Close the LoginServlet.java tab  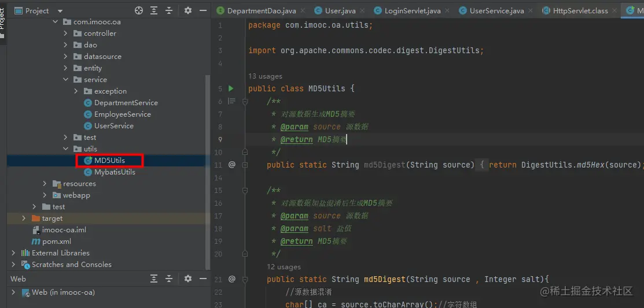448,11
